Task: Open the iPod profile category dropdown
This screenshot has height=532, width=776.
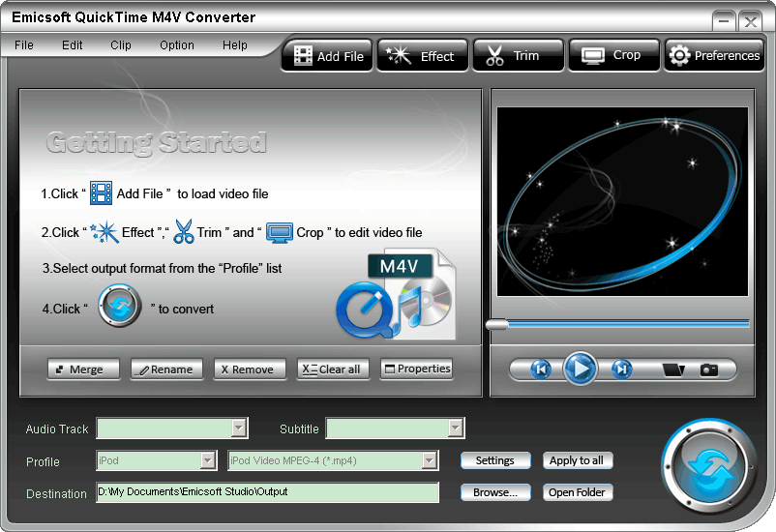Action: (207, 460)
